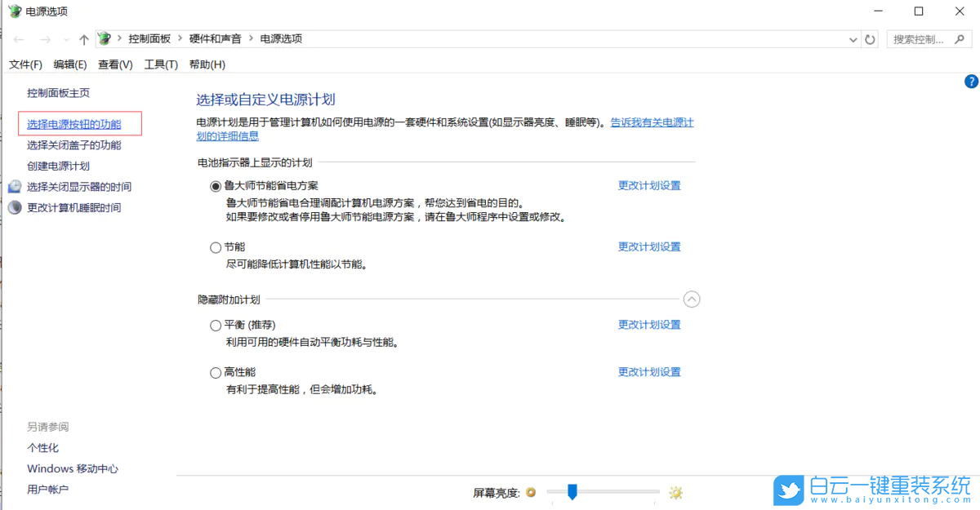
Task: Click the sun icon to increase screen brightness
Action: click(x=675, y=492)
